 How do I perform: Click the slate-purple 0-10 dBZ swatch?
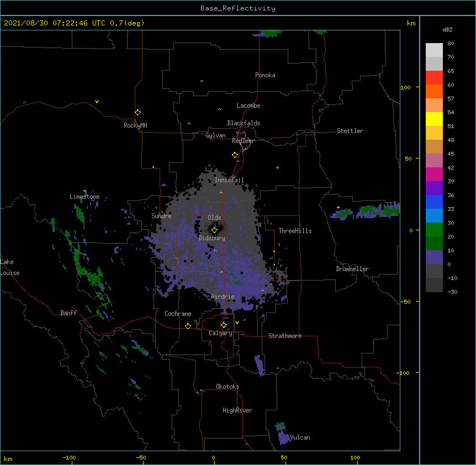tap(434, 257)
